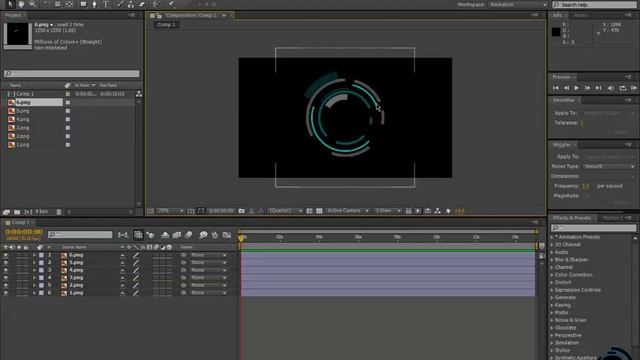Select the Horizontal Type tool
The width and height of the screenshot is (640, 360).
point(106,4)
